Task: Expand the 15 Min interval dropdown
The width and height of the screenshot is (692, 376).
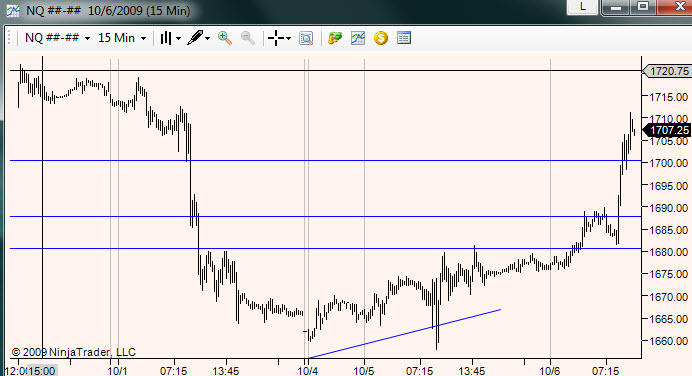Action: (x=122, y=38)
